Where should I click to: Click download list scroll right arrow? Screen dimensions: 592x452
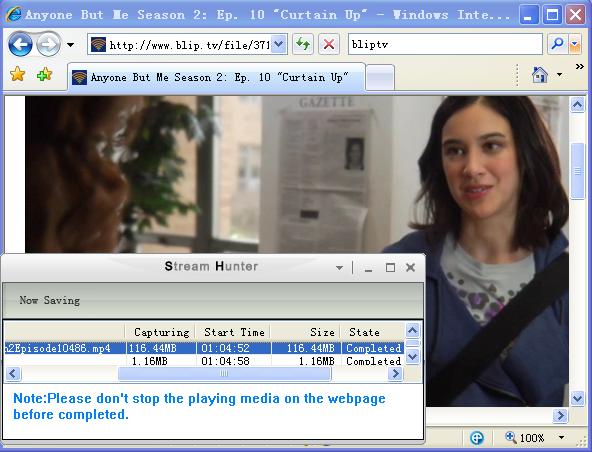click(396, 374)
